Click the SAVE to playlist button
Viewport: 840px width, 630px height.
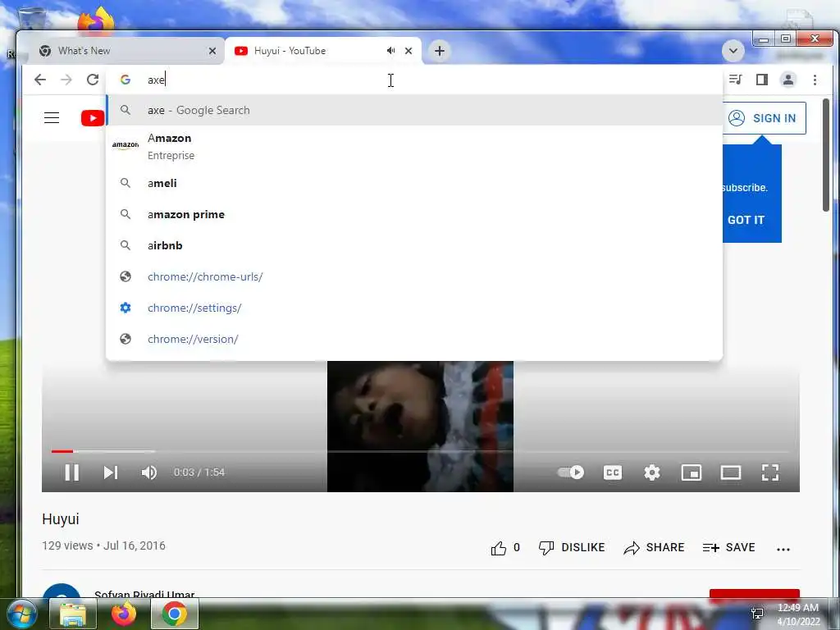coord(728,547)
